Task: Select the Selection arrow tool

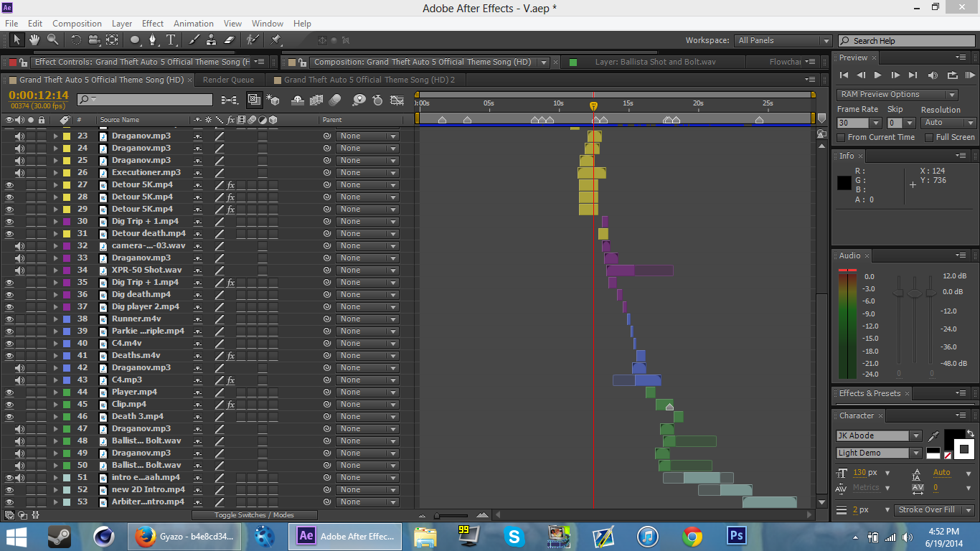Action: pos(17,40)
